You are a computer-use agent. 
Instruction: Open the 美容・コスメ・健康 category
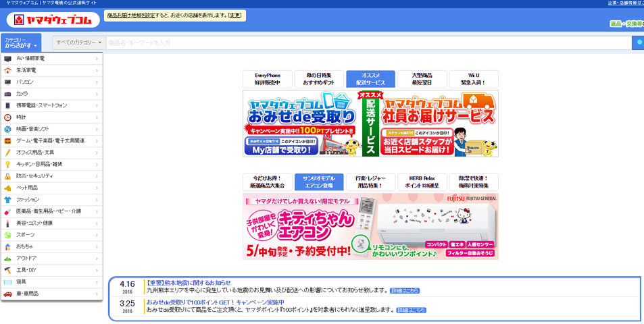tap(52, 223)
